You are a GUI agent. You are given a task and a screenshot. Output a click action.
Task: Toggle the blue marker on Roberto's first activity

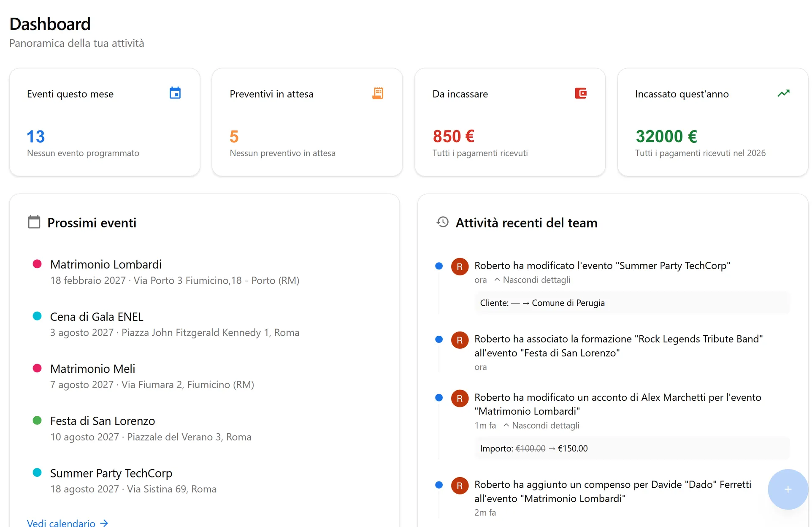439,266
